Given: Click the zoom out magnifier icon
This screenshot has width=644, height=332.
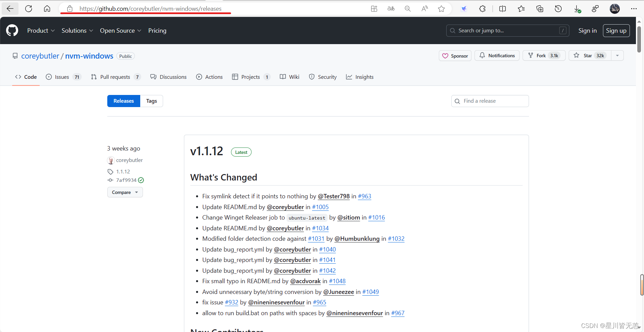Looking at the screenshot, I should (x=408, y=9).
